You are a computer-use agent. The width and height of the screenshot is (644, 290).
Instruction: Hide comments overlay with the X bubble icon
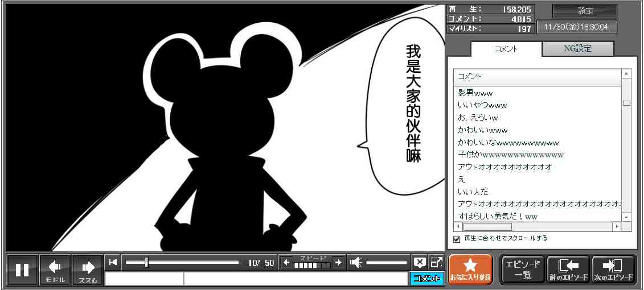coord(420,262)
